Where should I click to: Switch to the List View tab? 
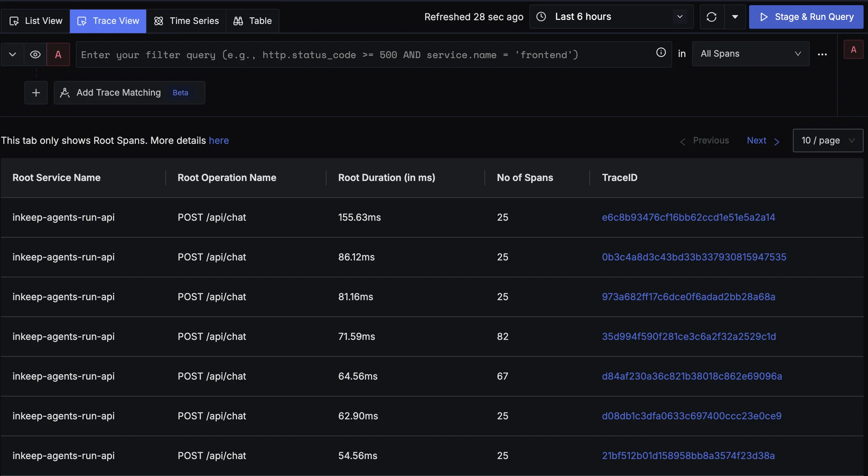(36, 21)
